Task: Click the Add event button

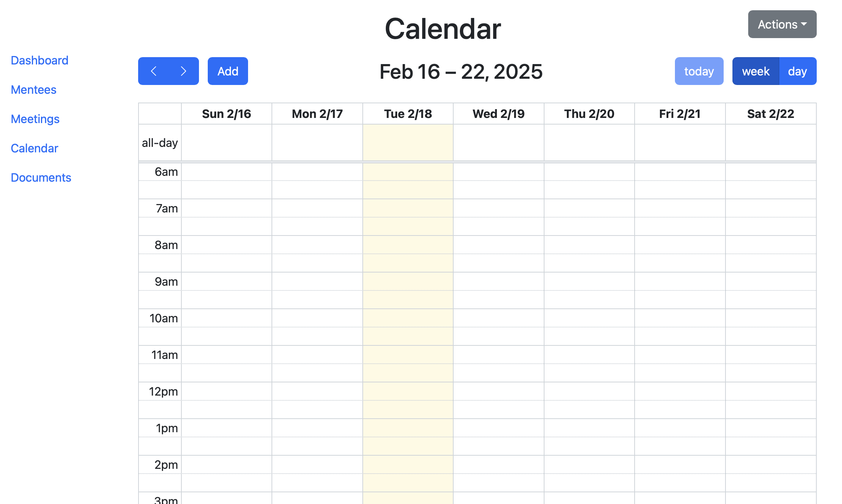Action: click(x=228, y=71)
